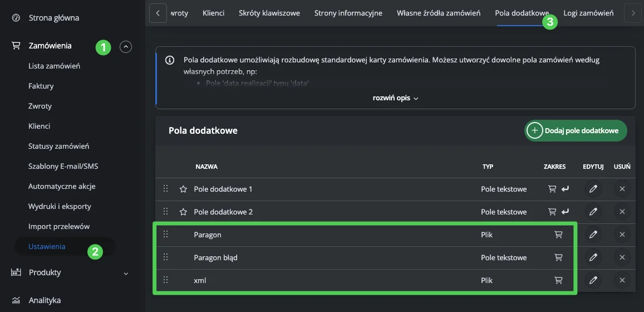Click 'xml' field name in table
644x312 pixels.
pos(200,281)
